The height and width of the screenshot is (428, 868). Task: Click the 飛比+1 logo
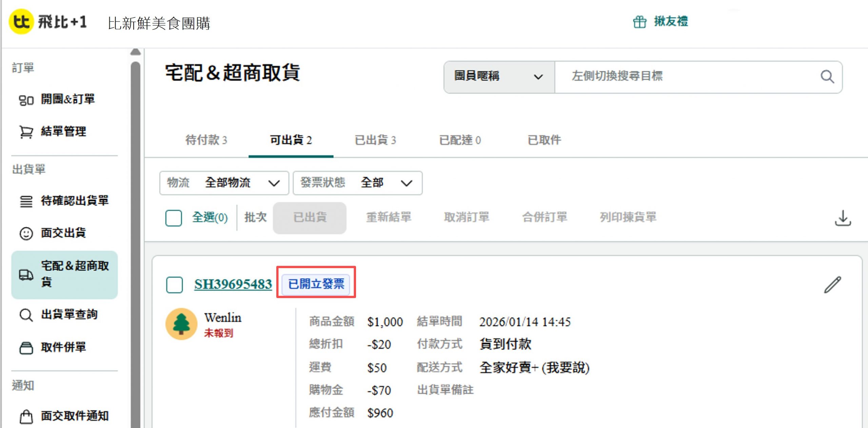point(48,22)
